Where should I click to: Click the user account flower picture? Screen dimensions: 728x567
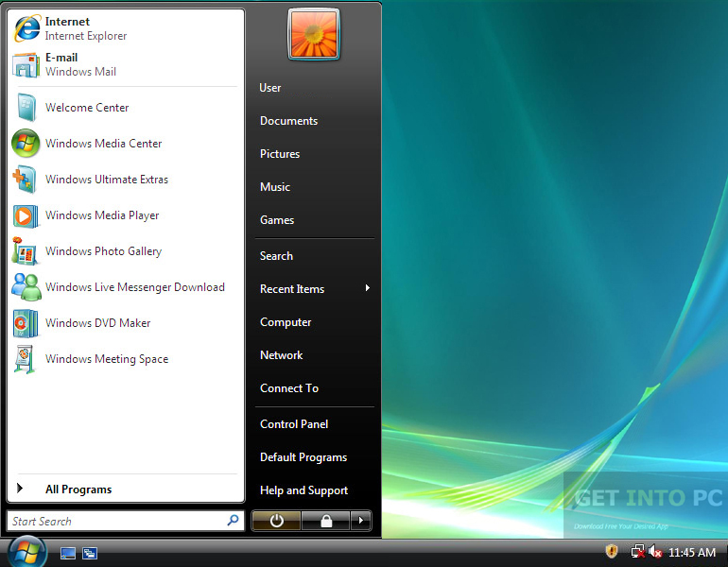click(x=314, y=34)
